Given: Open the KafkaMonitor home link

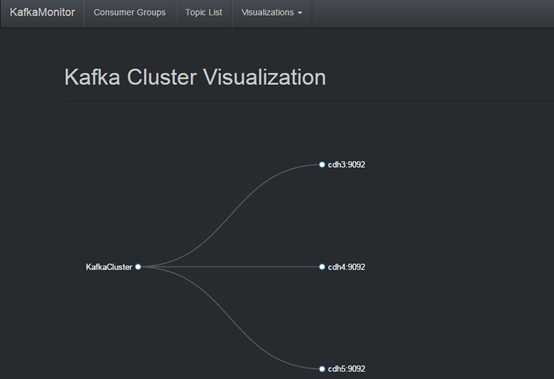Looking at the screenshot, I should (x=42, y=12).
